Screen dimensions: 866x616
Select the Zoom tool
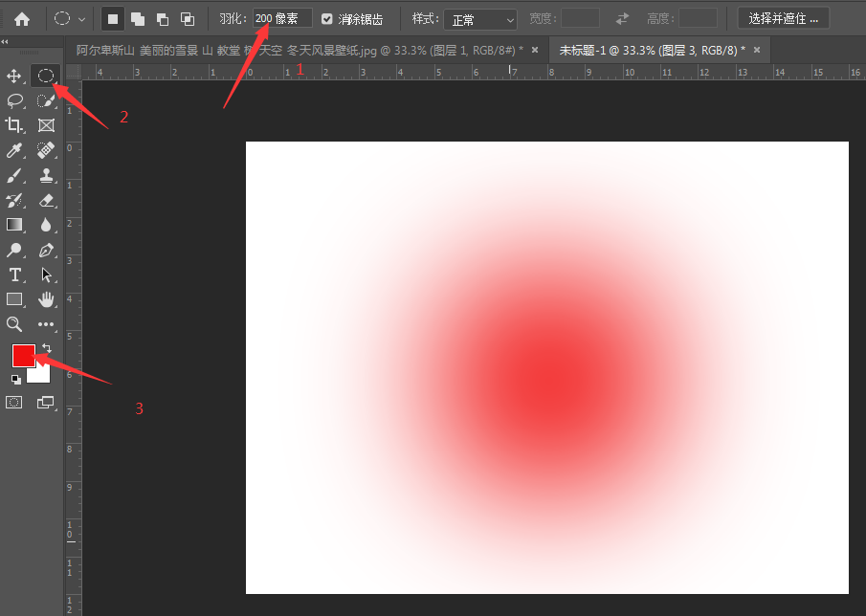pos(13,324)
